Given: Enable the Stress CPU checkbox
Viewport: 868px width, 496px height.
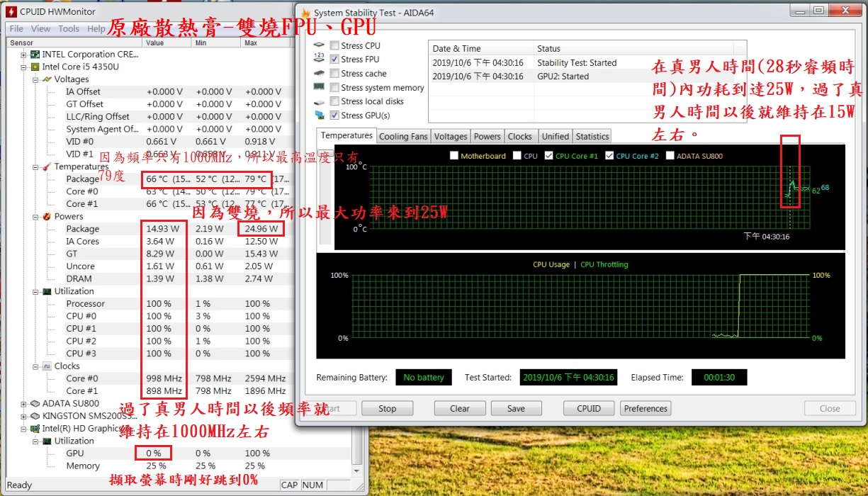Looking at the screenshot, I should [x=334, y=46].
